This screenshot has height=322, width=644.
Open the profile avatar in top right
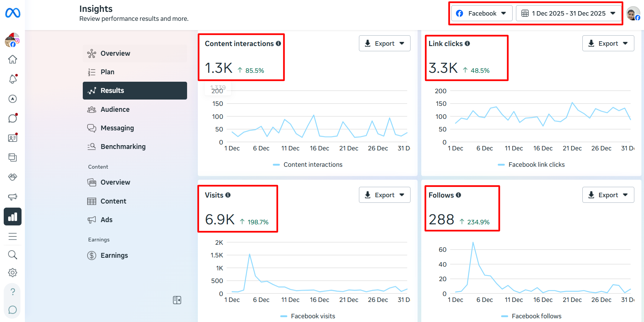point(632,13)
